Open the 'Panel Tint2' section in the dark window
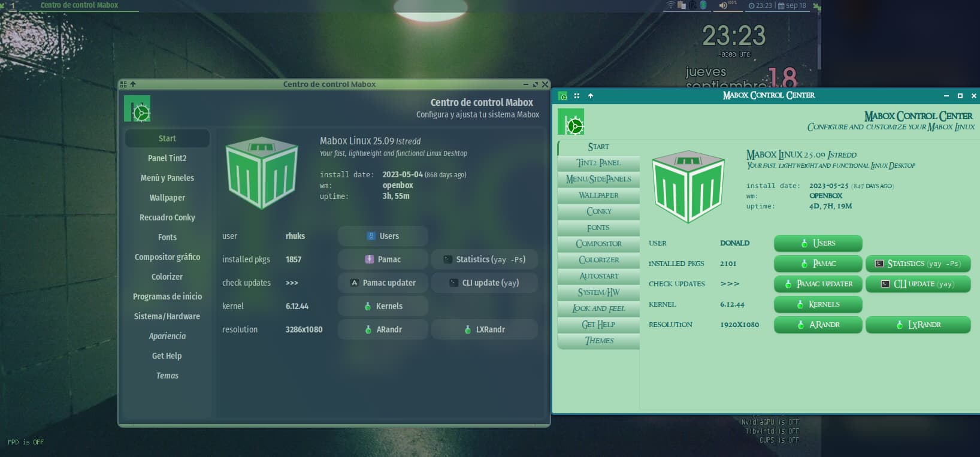This screenshot has height=457, width=980. [167, 158]
